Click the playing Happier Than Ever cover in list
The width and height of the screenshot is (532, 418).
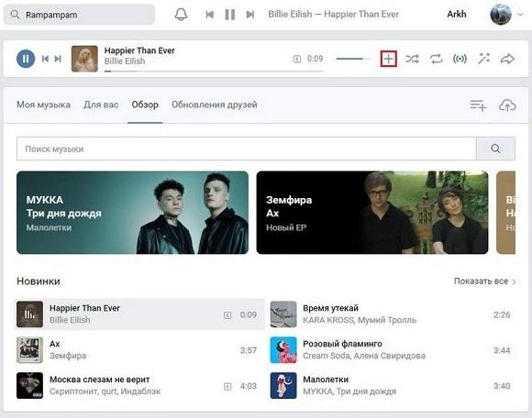(30, 314)
